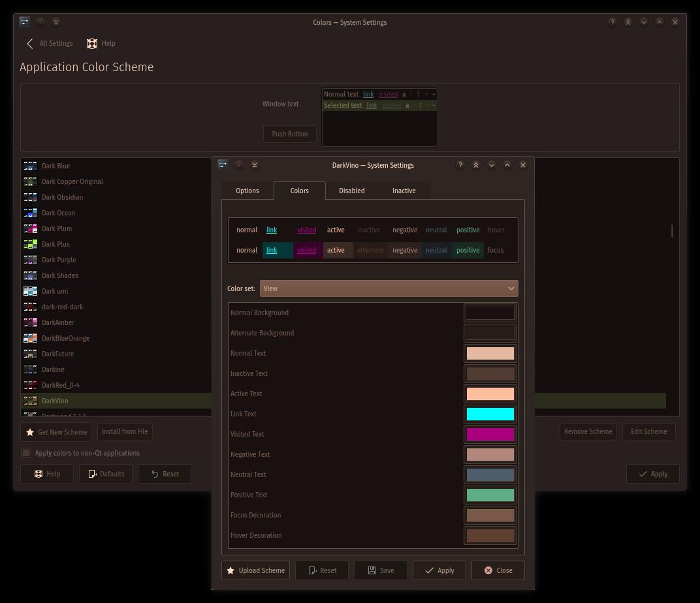Click the Dark Copper Original scheme icon

[30, 181]
